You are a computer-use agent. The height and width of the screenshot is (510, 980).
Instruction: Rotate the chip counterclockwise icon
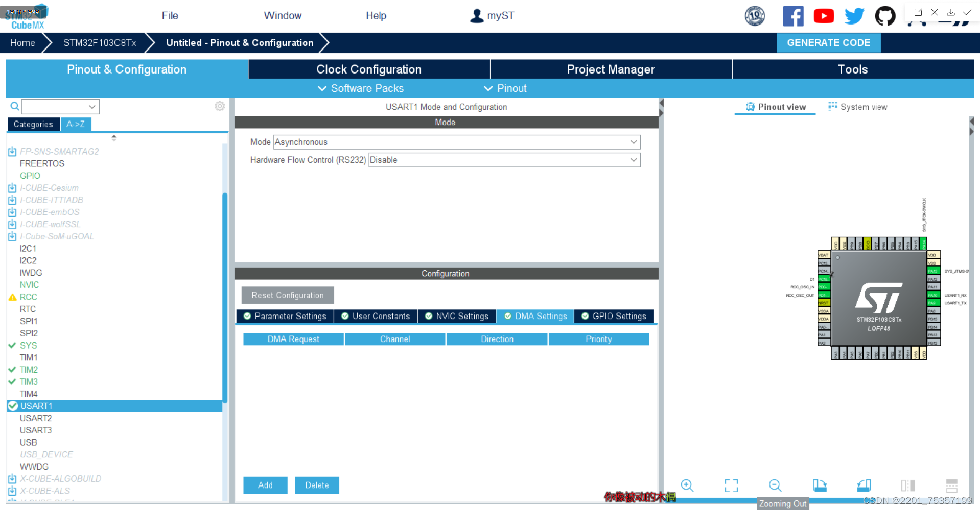tap(864, 485)
